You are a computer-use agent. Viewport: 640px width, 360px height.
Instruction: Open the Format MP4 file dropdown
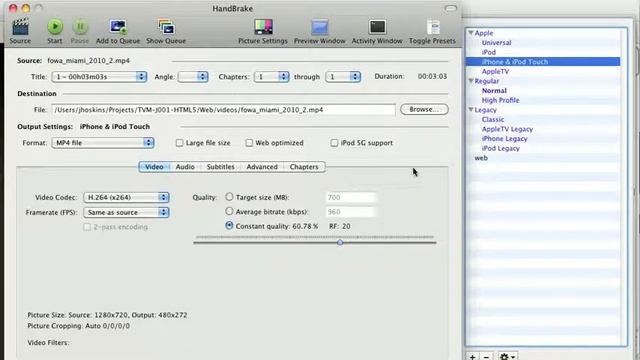(102, 143)
